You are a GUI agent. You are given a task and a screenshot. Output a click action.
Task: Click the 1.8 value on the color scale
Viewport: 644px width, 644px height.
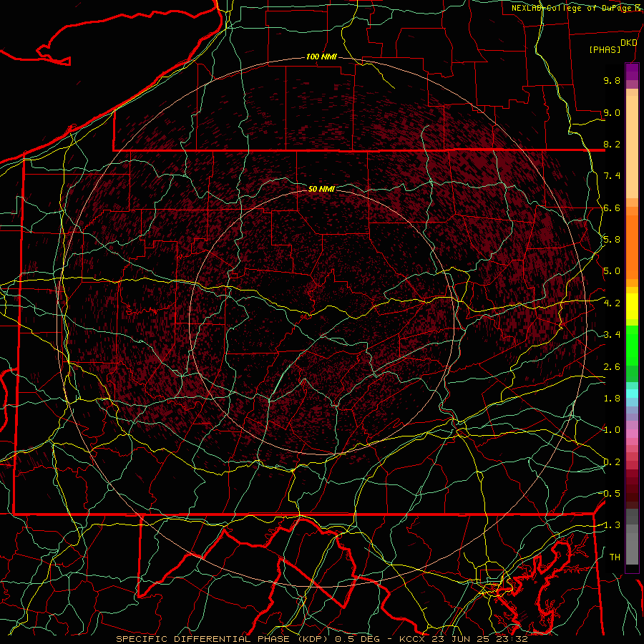tap(612, 399)
